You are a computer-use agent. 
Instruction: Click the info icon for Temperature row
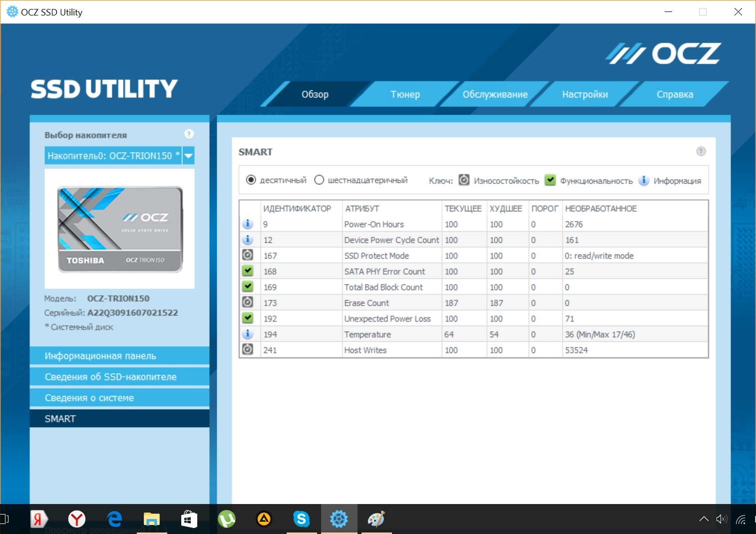click(248, 334)
